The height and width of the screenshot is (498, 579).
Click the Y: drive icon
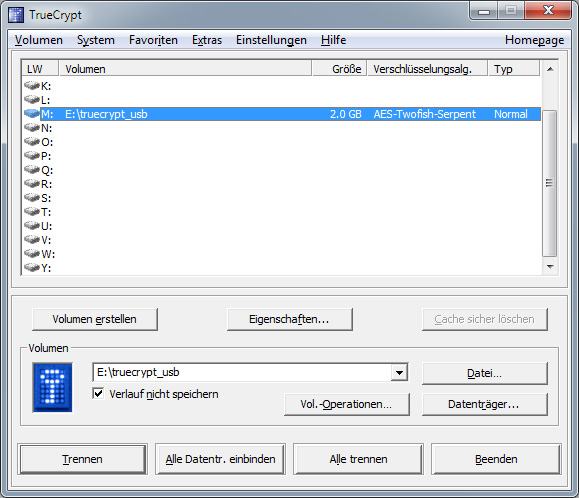[x=32, y=268]
